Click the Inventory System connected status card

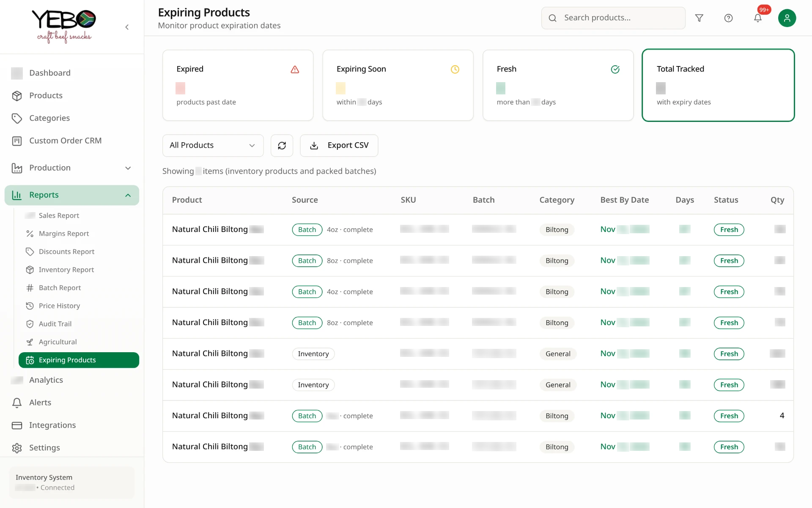click(72, 482)
